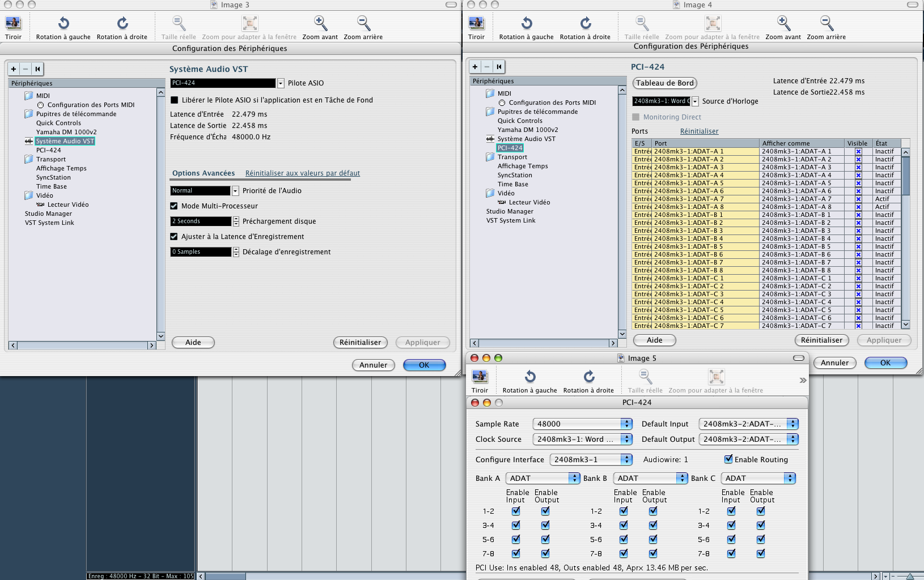Image resolution: width=924 pixels, height=580 pixels.
Task: Uncheck Enable Routing in PCI-424 panel
Action: click(728, 459)
